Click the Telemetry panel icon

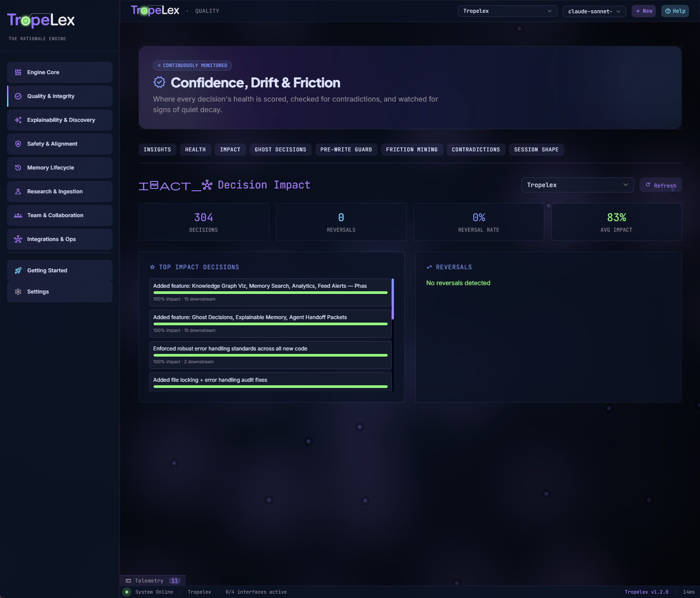128,581
